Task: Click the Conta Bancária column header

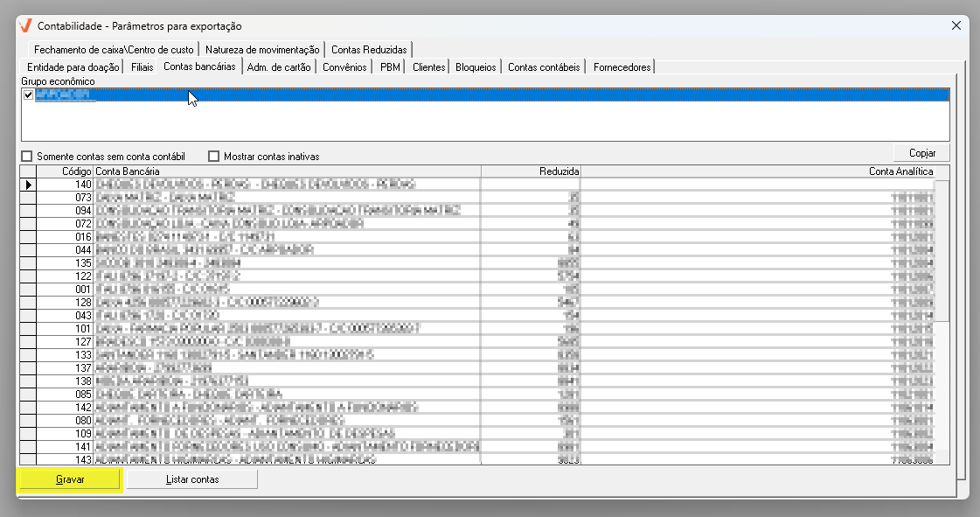Action: (x=288, y=171)
